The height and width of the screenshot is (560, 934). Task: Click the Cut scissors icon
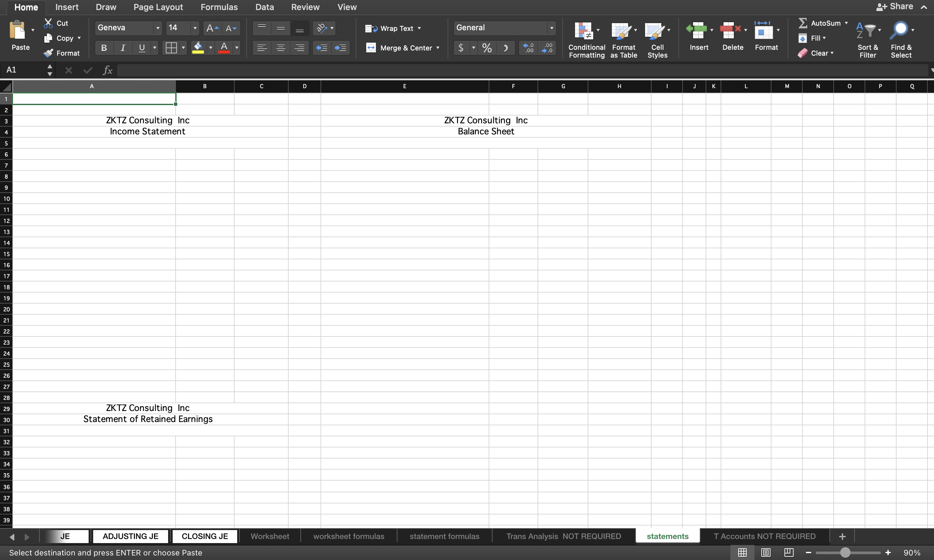(48, 23)
